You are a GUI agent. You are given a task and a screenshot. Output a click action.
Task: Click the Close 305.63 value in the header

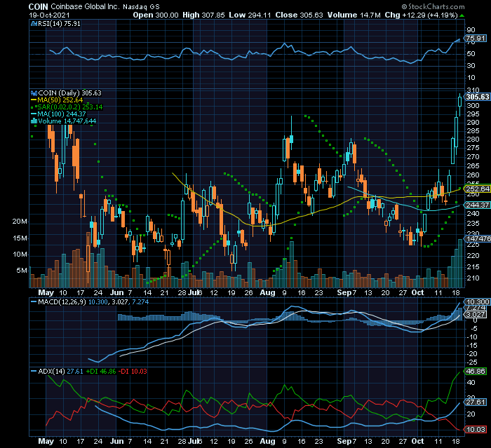click(x=299, y=15)
